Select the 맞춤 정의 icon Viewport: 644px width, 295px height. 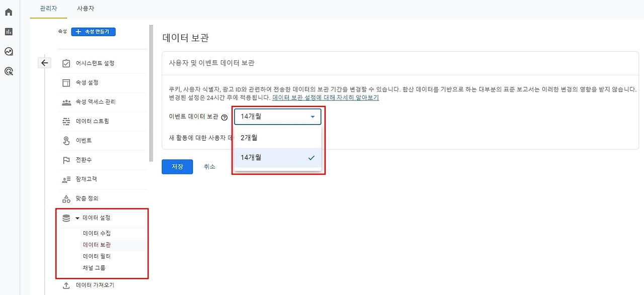(x=66, y=198)
